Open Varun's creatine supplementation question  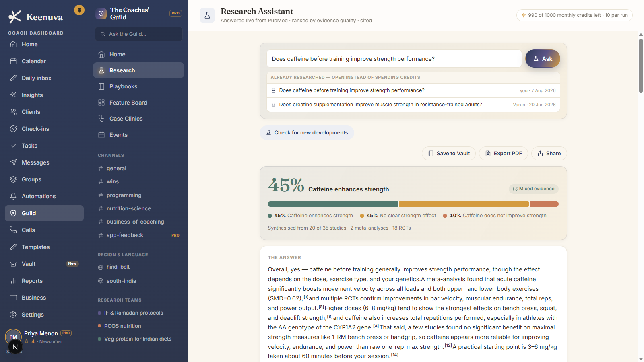coord(413,105)
